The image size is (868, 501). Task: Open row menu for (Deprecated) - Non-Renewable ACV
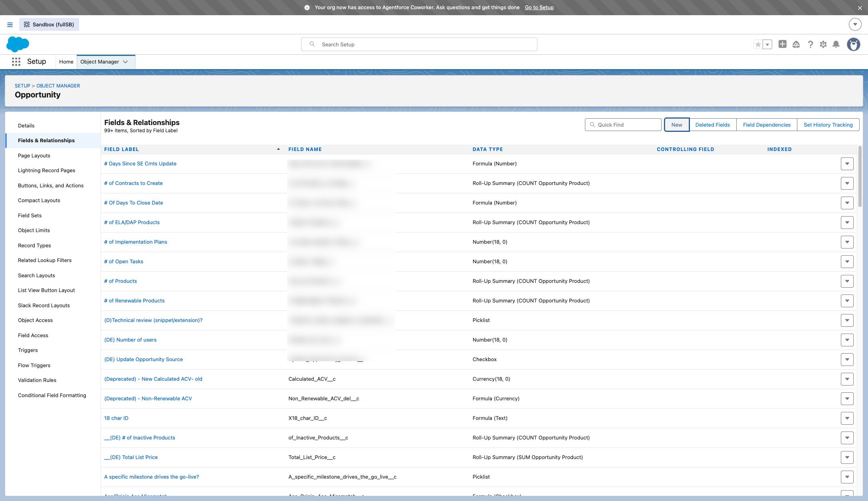(x=847, y=399)
